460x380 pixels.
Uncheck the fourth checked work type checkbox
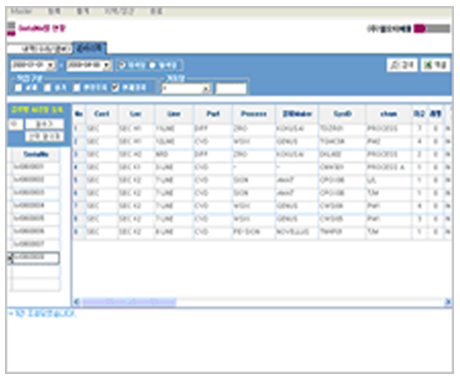[115, 88]
